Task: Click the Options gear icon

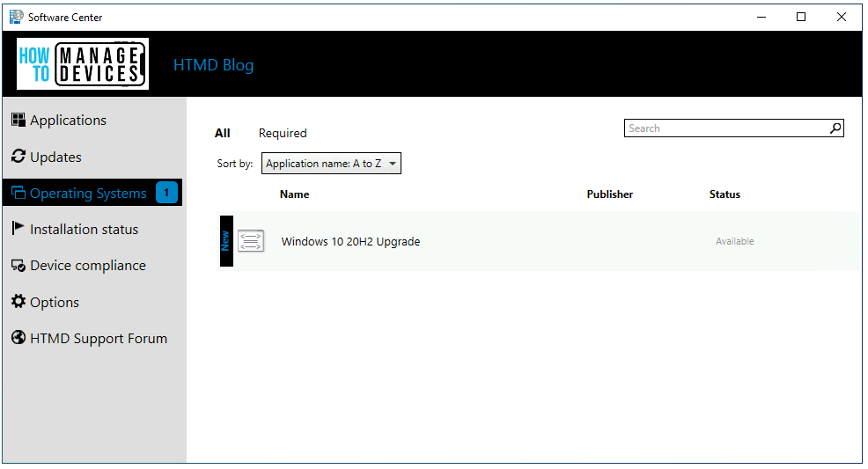Action: [18, 301]
